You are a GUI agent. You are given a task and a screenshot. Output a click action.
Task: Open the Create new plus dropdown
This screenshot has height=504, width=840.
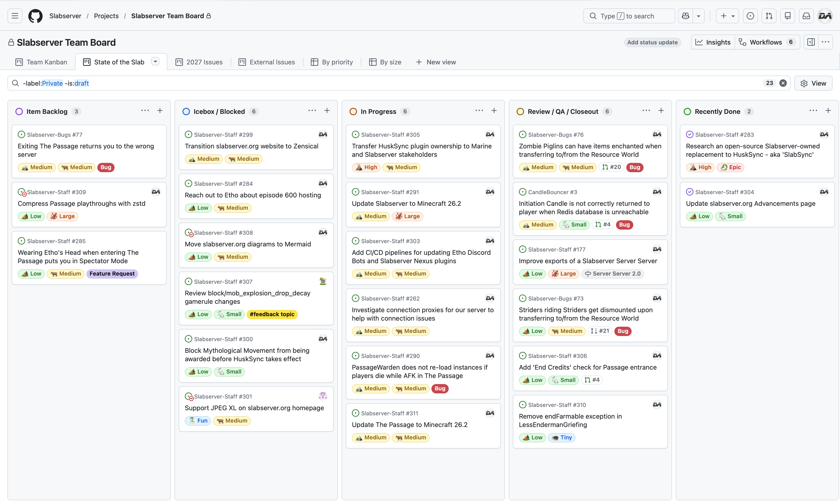coord(728,16)
